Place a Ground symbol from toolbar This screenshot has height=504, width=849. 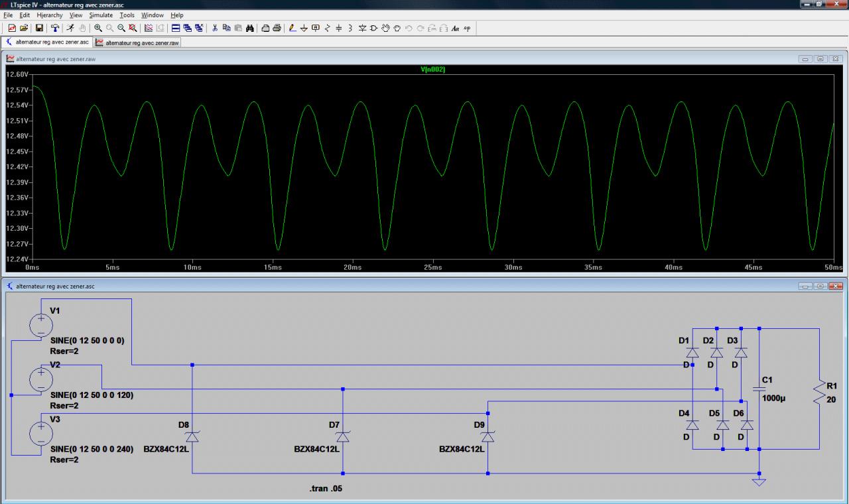304,28
